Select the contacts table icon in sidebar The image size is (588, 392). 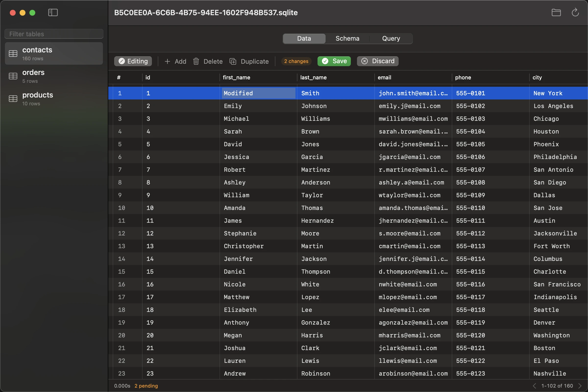[13, 53]
